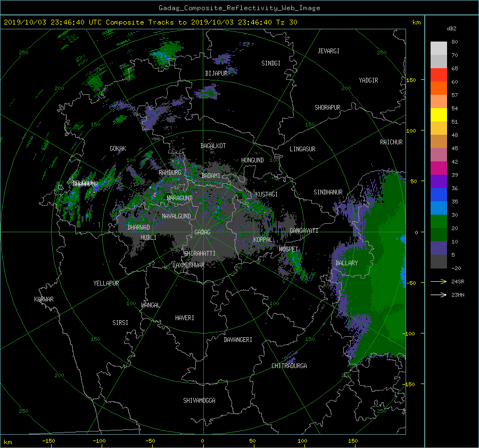Click the KARWAR coastal label
Viewport: 479px width, 448px height.
(x=44, y=299)
